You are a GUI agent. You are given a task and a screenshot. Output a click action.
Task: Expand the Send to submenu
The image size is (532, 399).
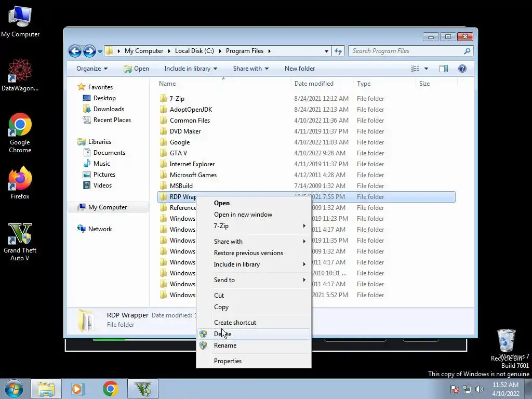pos(254,280)
